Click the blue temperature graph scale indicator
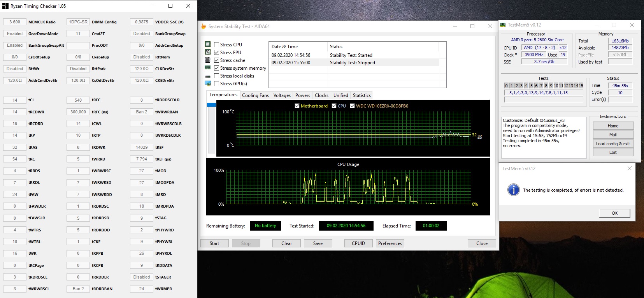The height and width of the screenshot is (298, 644). pyautogui.click(x=211, y=105)
